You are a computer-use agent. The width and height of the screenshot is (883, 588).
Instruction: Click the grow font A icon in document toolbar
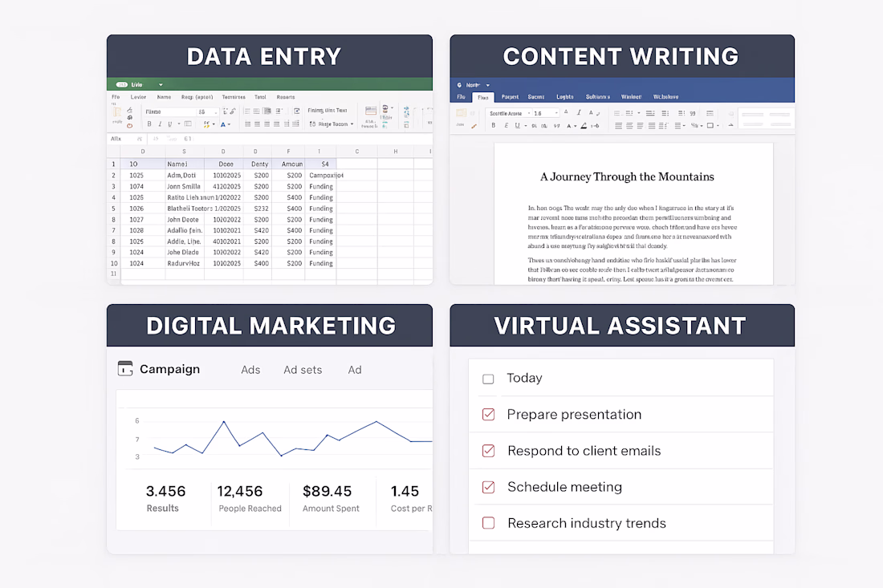(x=566, y=112)
